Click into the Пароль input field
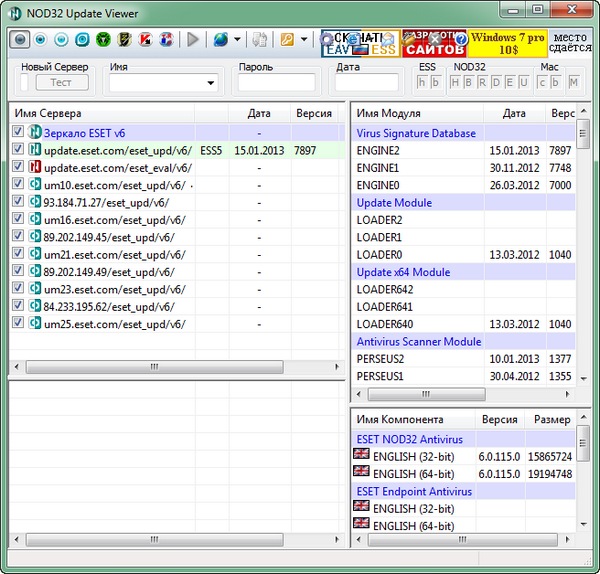The width and height of the screenshot is (600, 574). (x=276, y=83)
